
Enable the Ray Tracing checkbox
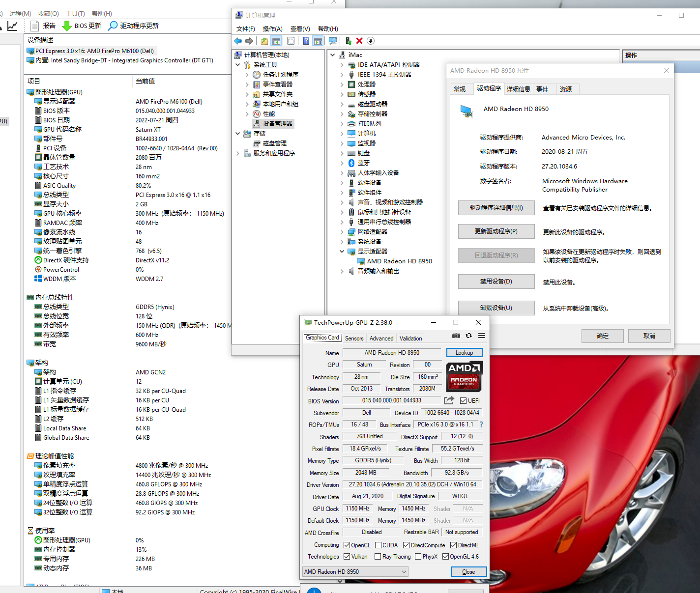(x=378, y=556)
